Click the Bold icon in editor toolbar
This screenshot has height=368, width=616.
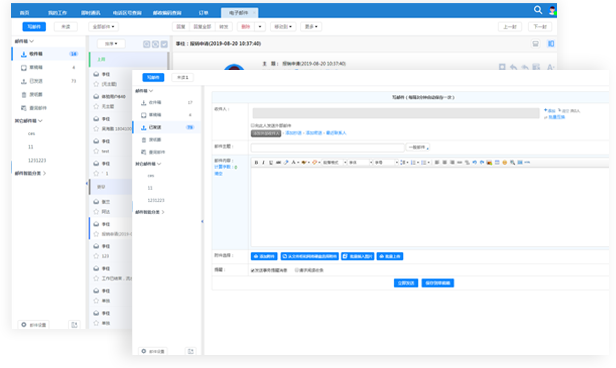coord(256,162)
